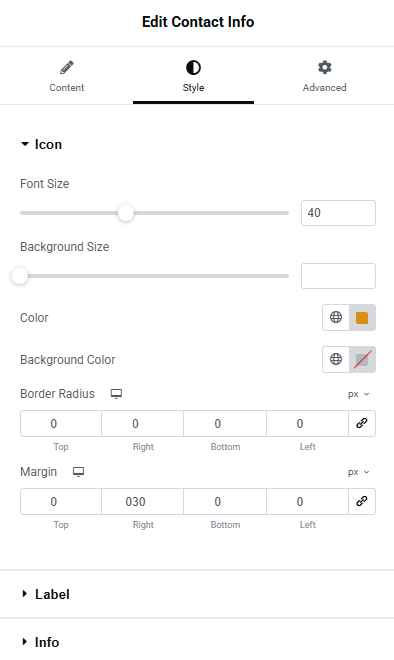Screen dimensions: 394x660
Task: Click the Background Size slider handle
Action: point(19,276)
